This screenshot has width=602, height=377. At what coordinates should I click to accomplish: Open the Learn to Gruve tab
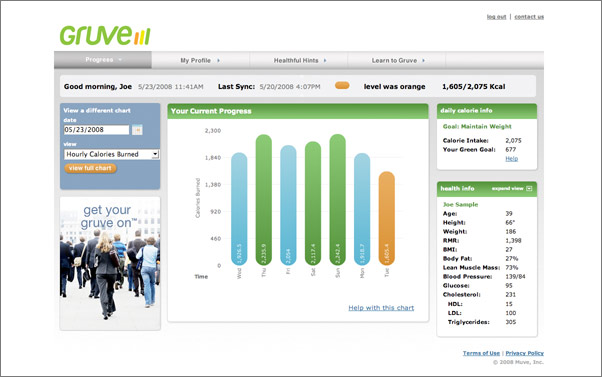click(x=397, y=60)
